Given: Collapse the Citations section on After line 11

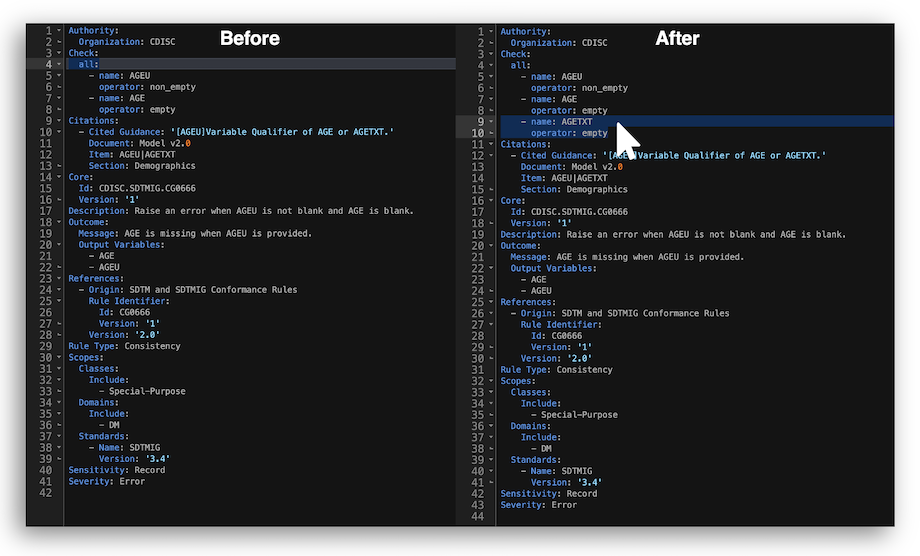Looking at the screenshot, I should [x=491, y=144].
